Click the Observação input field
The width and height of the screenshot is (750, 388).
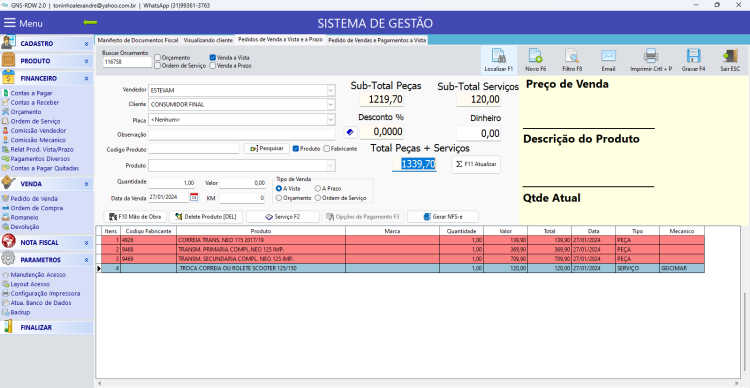pyautogui.click(x=242, y=134)
